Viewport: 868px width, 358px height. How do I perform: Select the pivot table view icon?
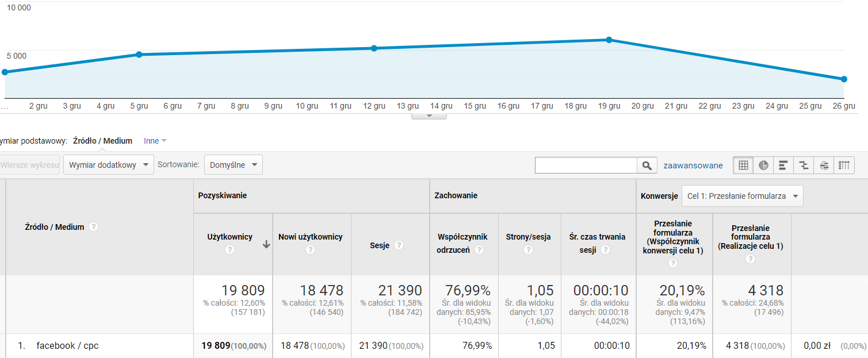click(x=844, y=165)
